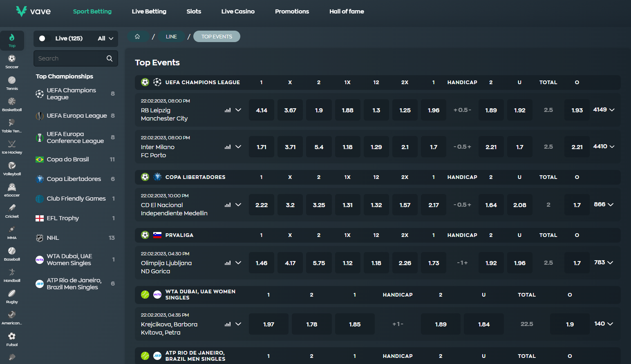This screenshot has height=364, width=631.
Task: Click the sidebar Search field
Action: (76, 58)
